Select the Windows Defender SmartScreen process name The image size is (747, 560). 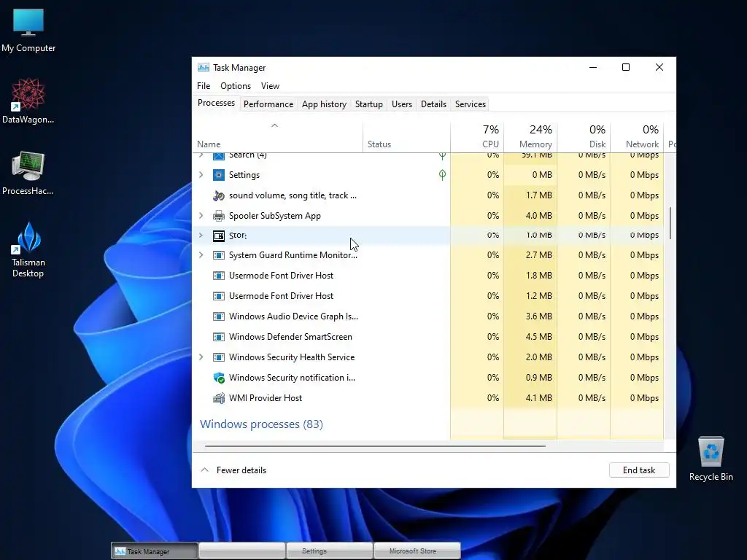290,337
